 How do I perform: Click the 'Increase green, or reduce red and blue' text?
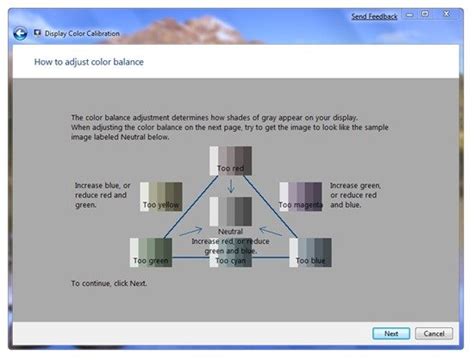click(x=355, y=195)
